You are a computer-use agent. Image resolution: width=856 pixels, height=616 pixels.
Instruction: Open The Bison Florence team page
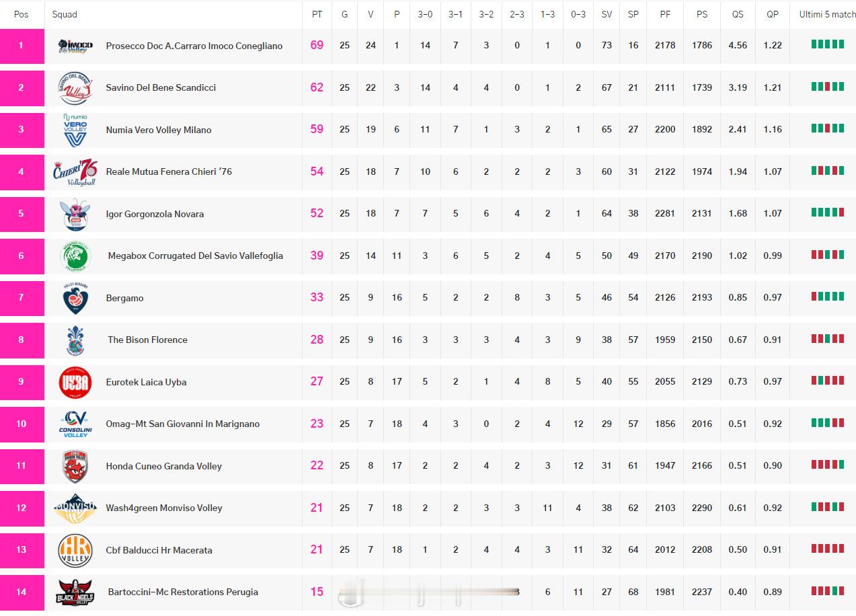pos(147,340)
